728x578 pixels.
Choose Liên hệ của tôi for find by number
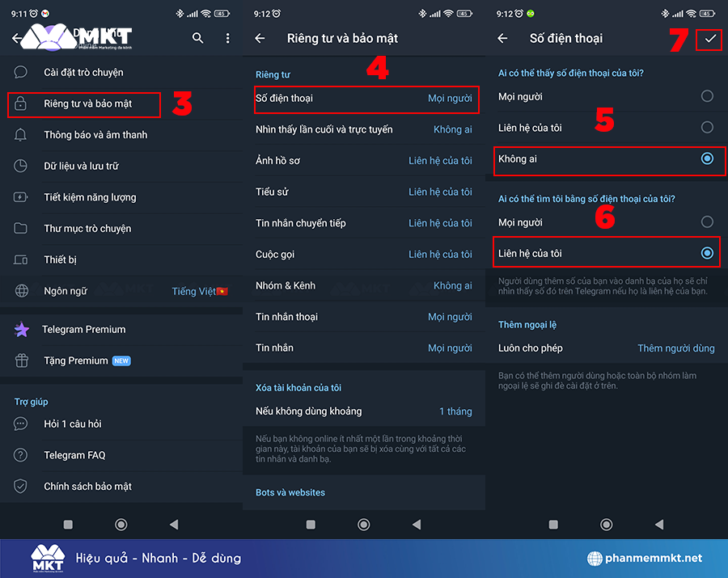tap(707, 253)
